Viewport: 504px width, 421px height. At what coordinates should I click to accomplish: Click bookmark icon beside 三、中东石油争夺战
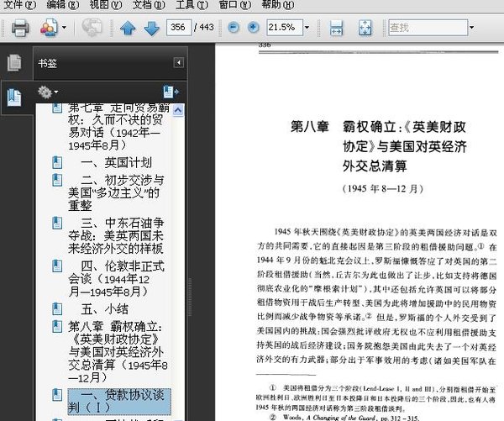click(57, 223)
